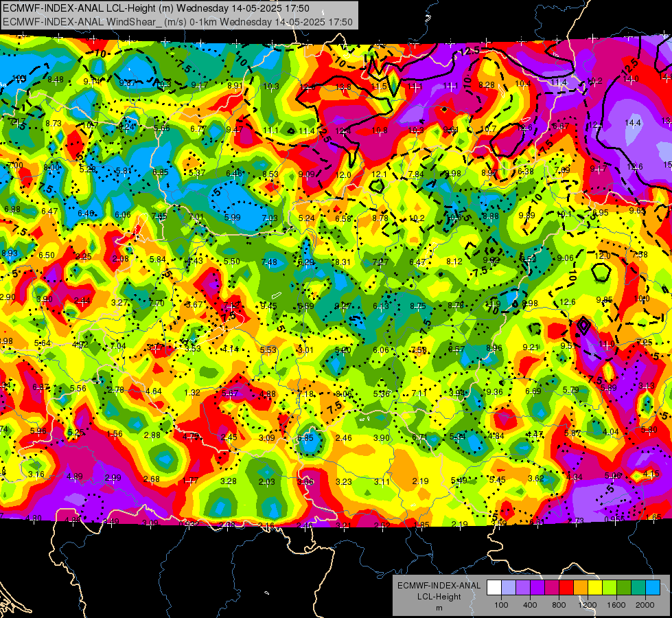Click the grid value 5.24

(x=306, y=218)
